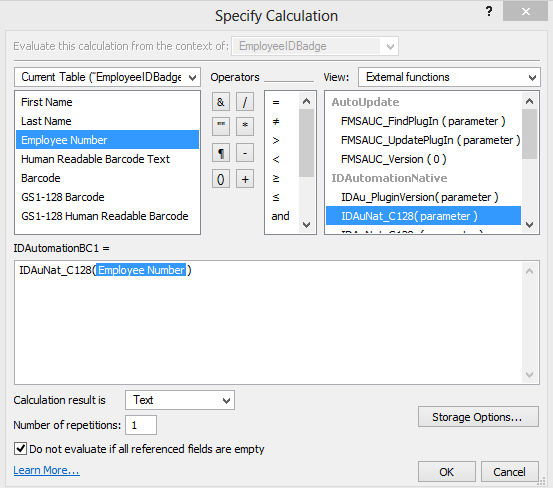Insert the minus subtraction operator

(245, 153)
